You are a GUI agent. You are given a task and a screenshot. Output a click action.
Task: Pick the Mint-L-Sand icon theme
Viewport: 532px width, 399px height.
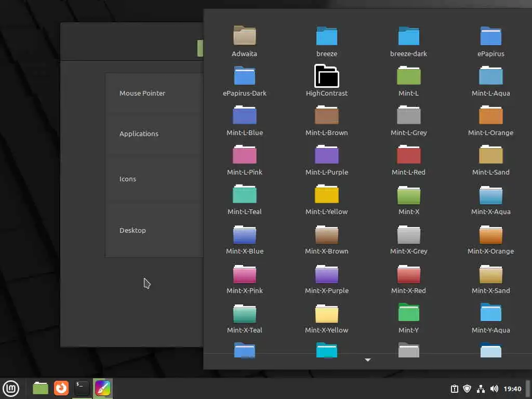(x=490, y=160)
